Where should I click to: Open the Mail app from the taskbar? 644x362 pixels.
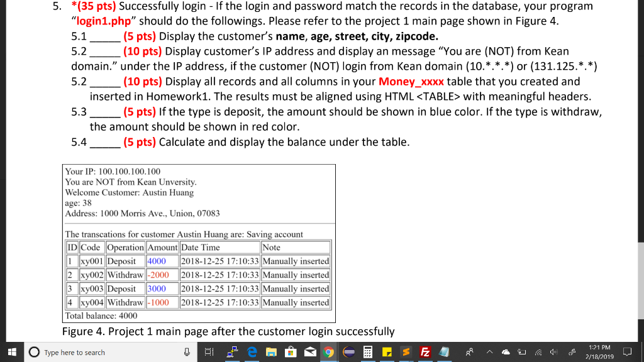pyautogui.click(x=309, y=352)
